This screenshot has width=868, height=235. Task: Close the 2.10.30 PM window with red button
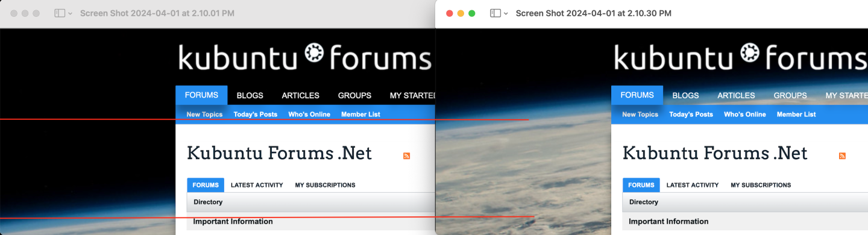[x=449, y=13]
